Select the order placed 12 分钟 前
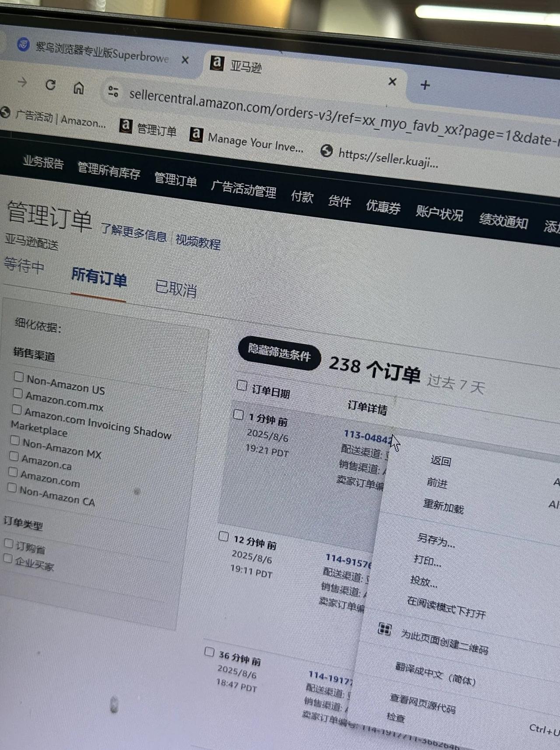Screen dimensions: 560x750 pyautogui.click(x=224, y=536)
